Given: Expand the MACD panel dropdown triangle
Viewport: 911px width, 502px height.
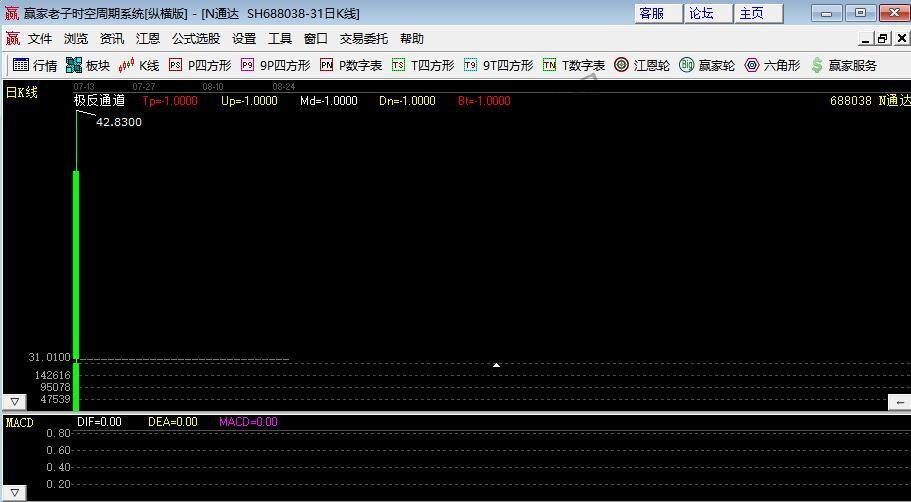Looking at the screenshot, I should coord(15,493).
